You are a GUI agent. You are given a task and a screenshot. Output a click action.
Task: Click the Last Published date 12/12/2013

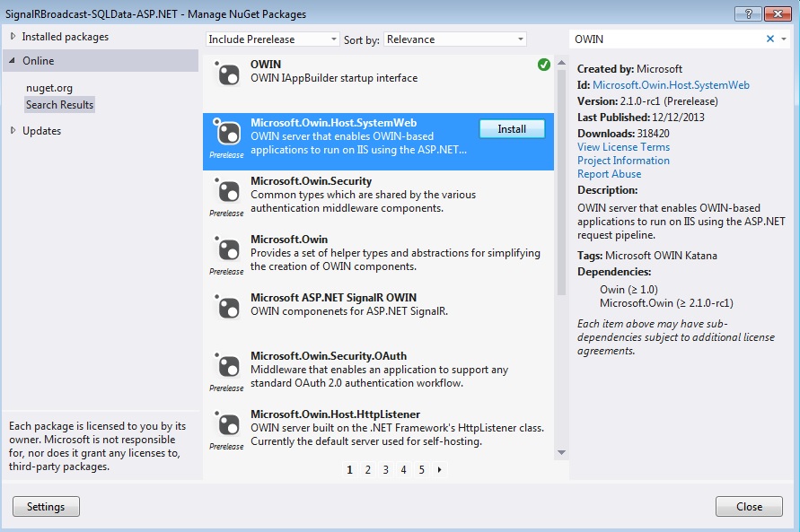tap(678, 118)
